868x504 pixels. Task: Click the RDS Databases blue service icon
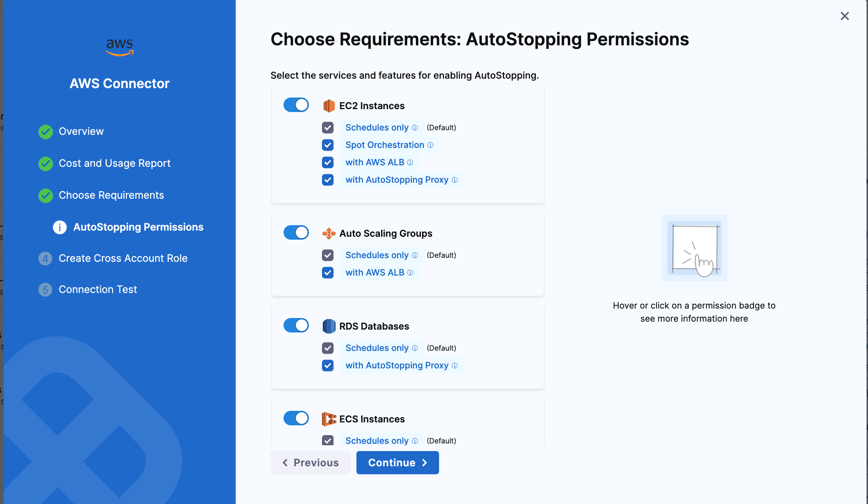point(328,326)
